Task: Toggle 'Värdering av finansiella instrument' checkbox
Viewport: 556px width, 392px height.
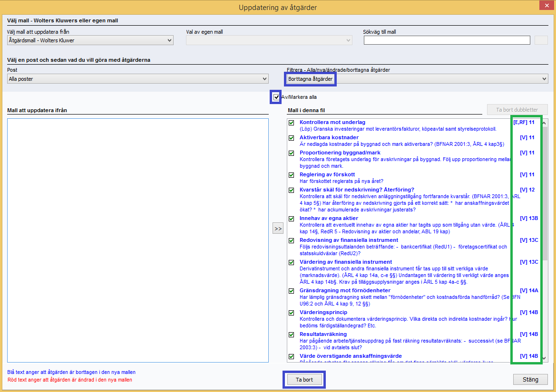Action: [292, 263]
